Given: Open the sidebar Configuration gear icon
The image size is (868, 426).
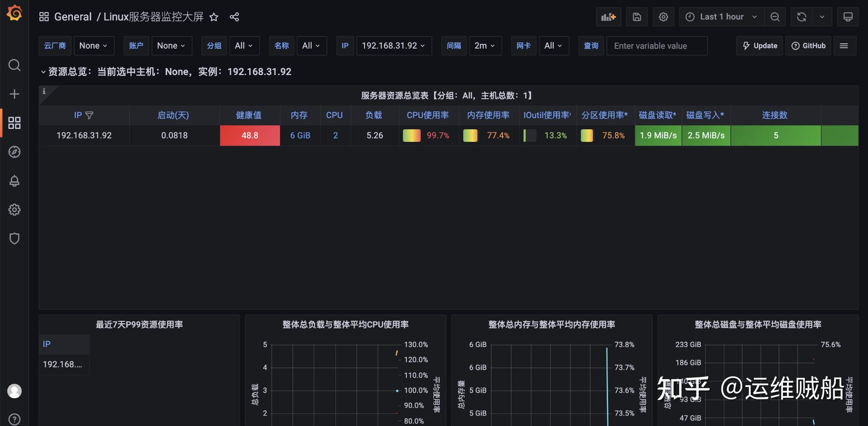Looking at the screenshot, I should [x=14, y=210].
